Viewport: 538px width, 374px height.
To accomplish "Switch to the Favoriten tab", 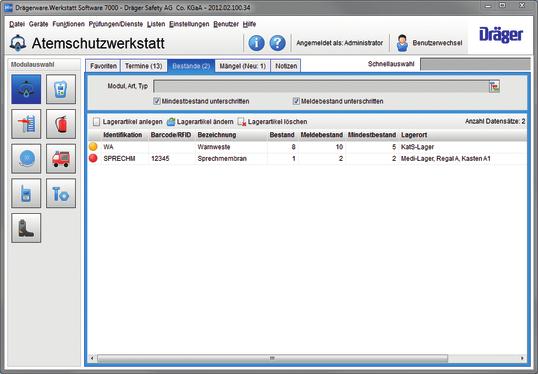I will (x=103, y=66).
